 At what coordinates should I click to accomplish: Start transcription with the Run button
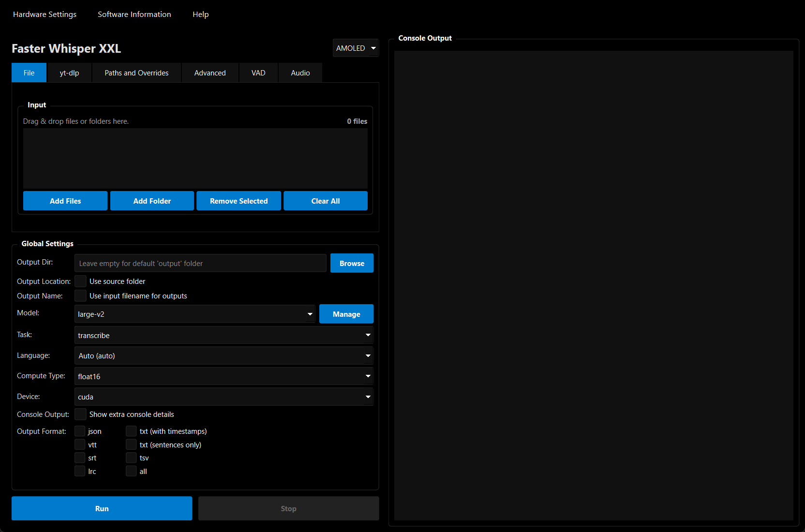click(x=102, y=509)
